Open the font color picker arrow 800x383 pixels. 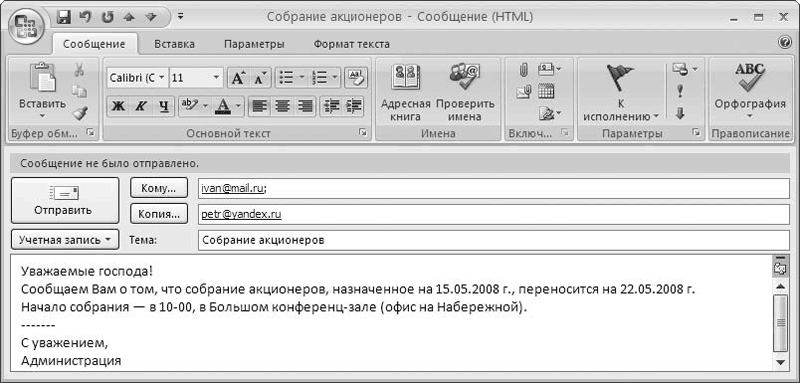point(238,106)
